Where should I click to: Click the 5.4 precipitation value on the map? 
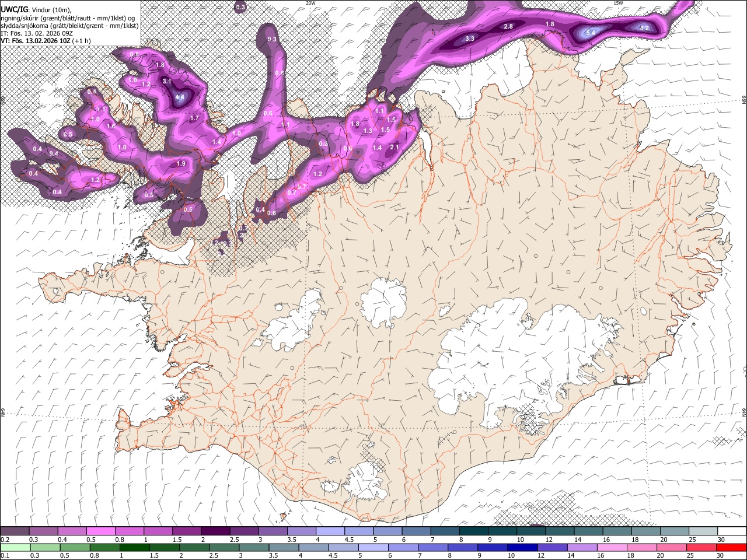pos(590,33)
